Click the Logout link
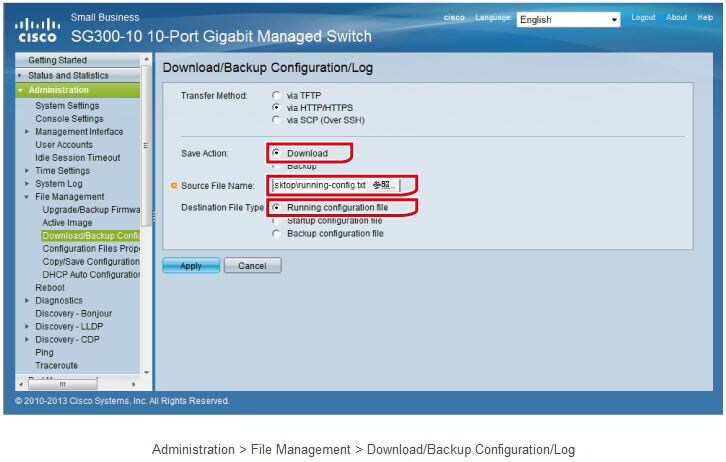 point(643,18)
